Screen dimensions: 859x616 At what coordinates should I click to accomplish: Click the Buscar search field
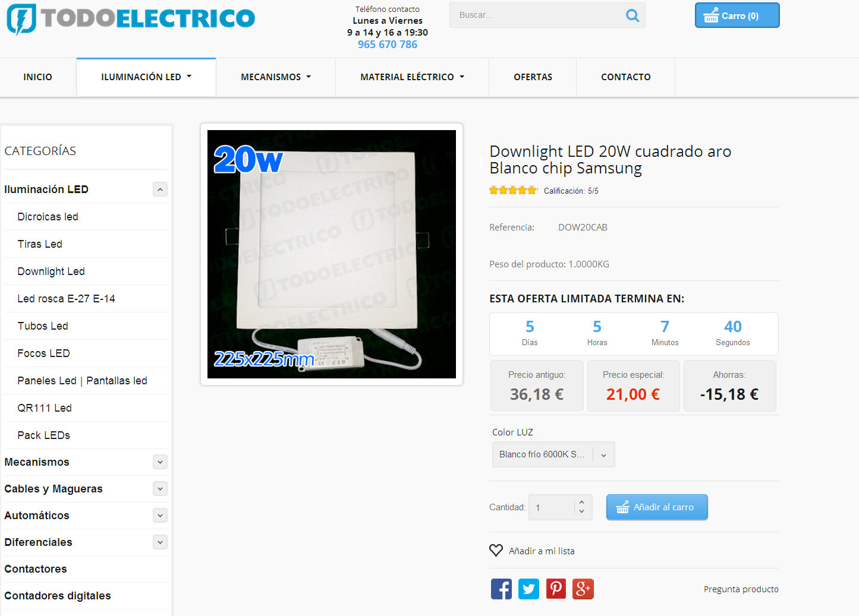538,15
